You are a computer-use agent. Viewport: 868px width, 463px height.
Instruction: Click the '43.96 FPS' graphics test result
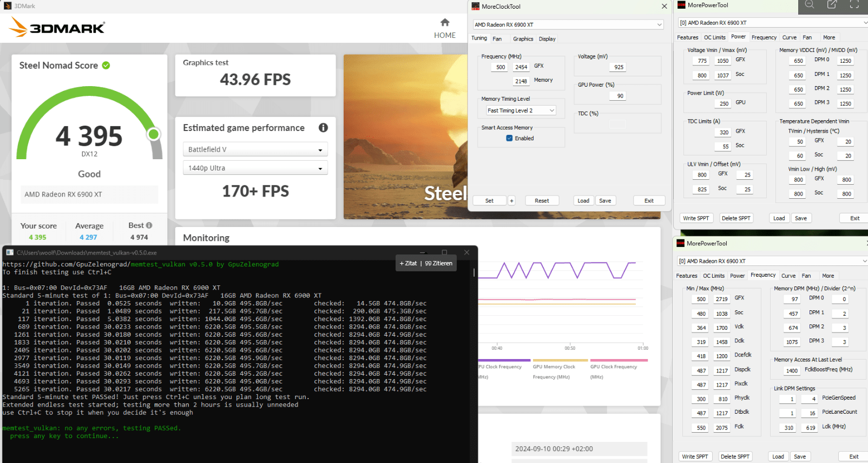point(255,80)
